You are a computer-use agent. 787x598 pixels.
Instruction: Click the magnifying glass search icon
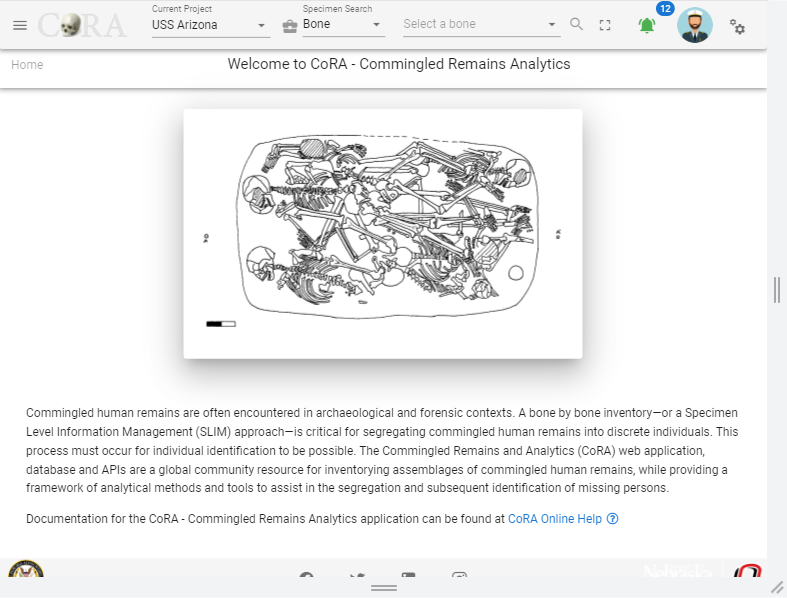(x=577, y=24)
